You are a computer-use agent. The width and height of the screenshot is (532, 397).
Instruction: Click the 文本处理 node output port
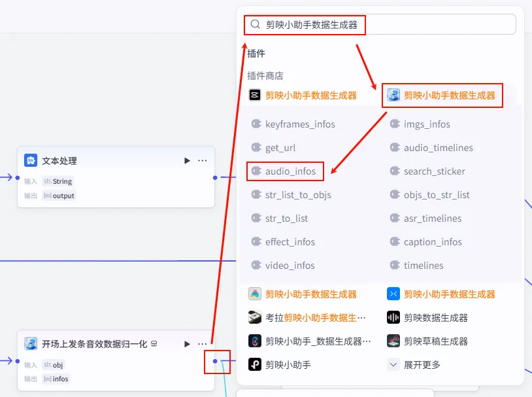coord(215,178)
